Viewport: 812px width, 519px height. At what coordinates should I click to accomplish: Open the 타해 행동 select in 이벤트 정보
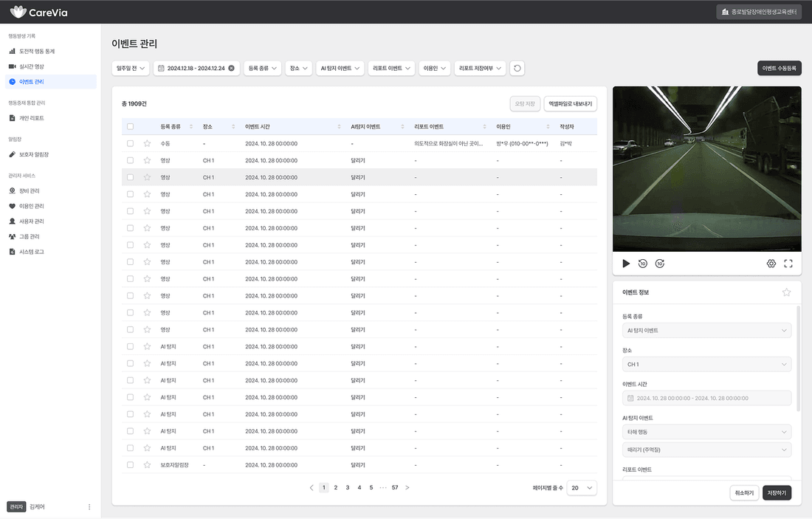coord(706,432)
